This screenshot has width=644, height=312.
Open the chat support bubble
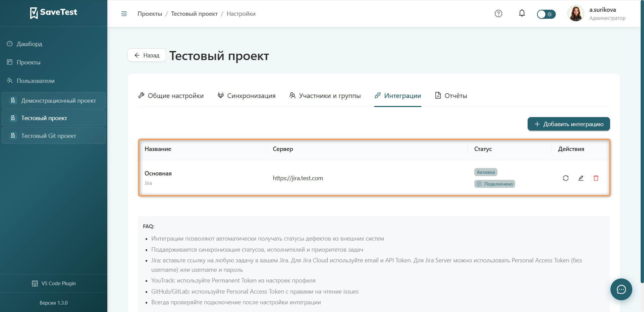[x=621, y=289]
